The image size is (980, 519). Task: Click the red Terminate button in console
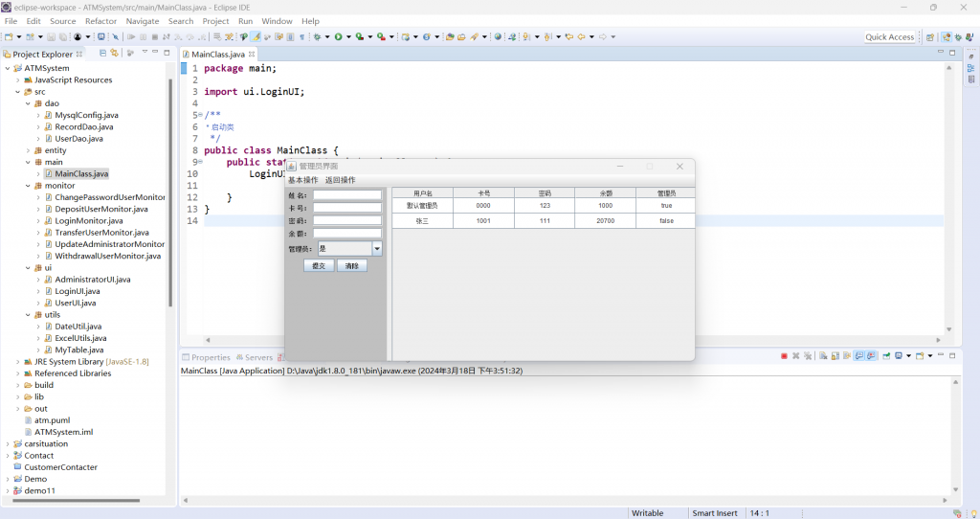[784, 356]
